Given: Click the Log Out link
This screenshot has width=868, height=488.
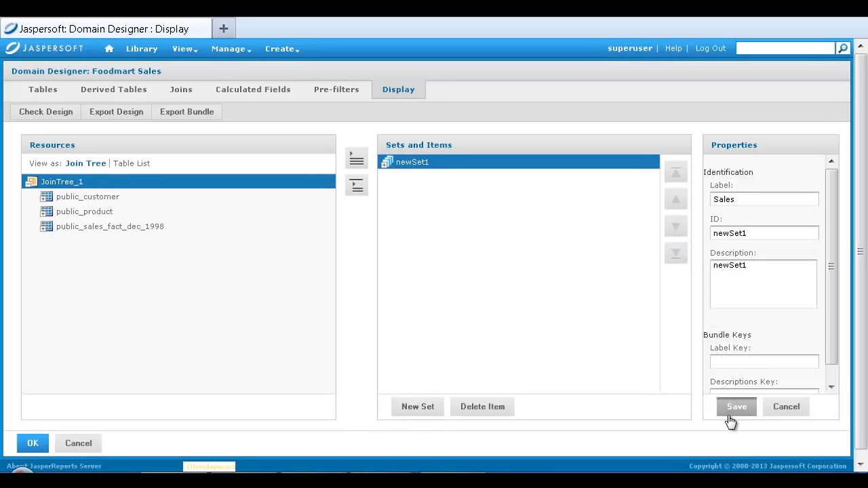Looking at the screenshot, I should [710, 48].
